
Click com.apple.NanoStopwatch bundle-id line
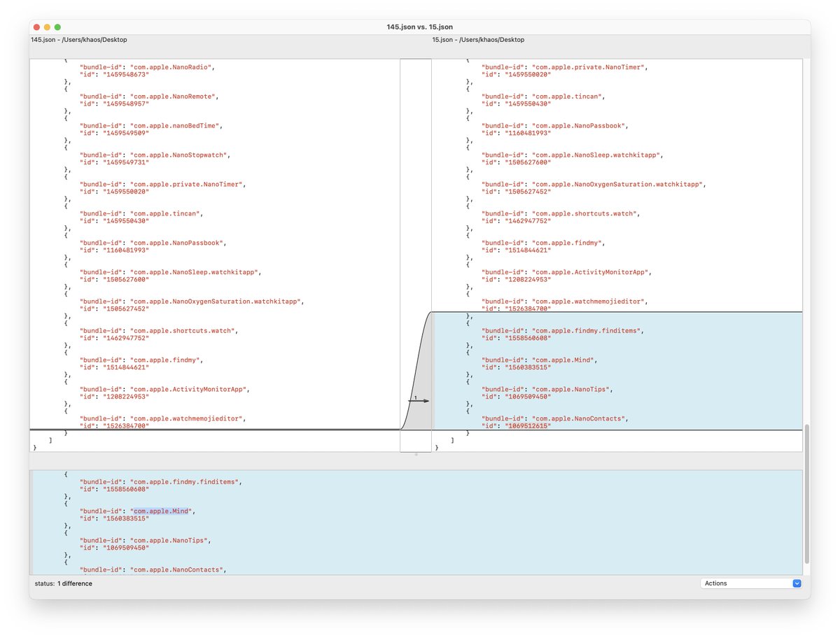point(155,155)
